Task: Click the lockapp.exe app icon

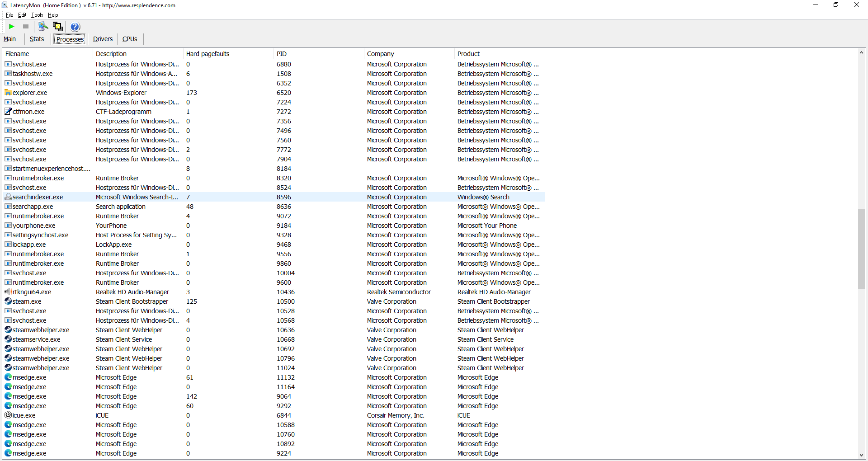Action: (x=8, y=245)
